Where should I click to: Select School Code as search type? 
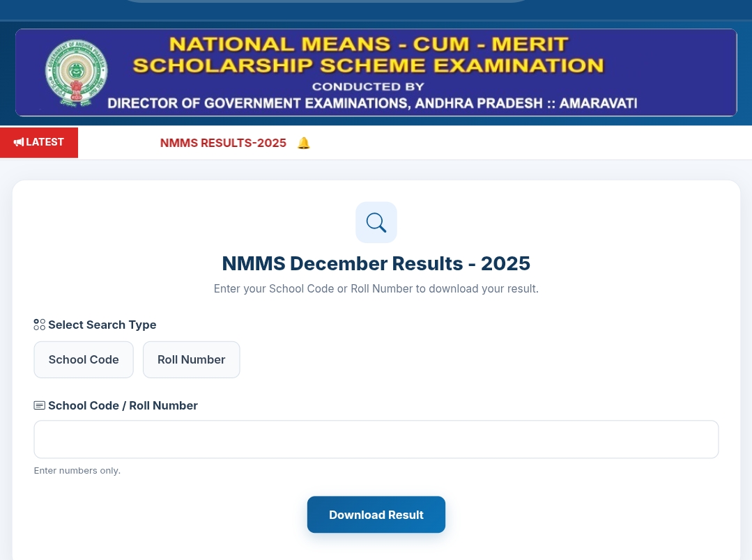click(84, 359)
